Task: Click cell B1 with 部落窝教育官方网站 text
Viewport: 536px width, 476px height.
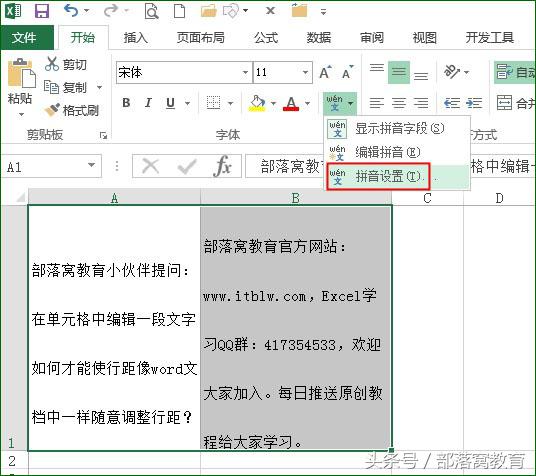Action: pyautogui.click(x=296, y=328)
